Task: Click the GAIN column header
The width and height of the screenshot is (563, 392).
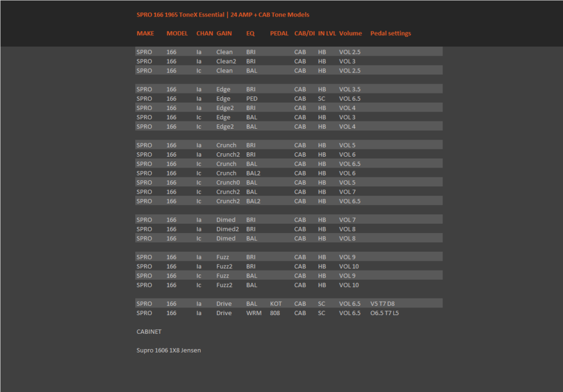Action: (x=224, y=34)
